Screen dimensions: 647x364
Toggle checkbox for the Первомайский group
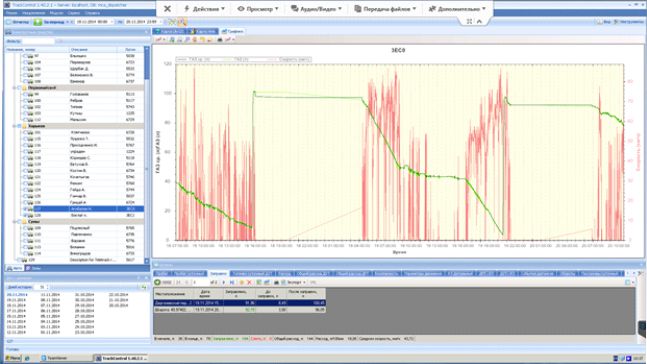[x=19, y=88]
